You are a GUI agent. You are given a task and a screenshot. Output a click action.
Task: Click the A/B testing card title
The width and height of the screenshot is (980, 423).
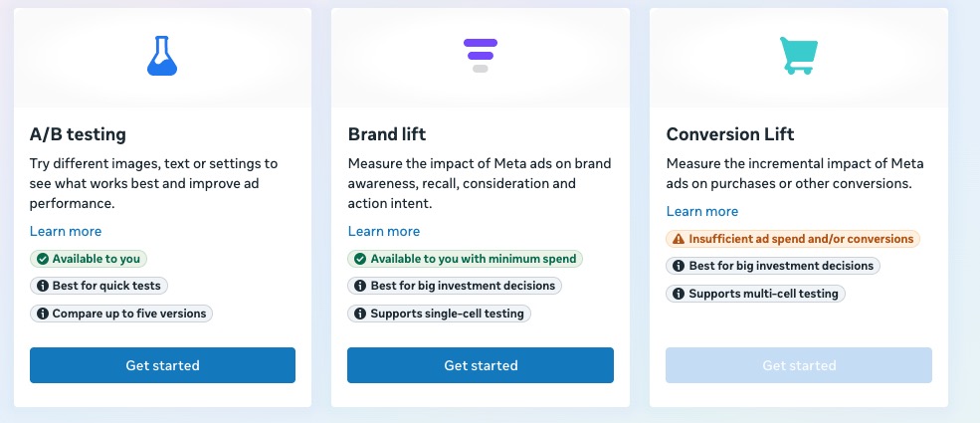[79, 134]
